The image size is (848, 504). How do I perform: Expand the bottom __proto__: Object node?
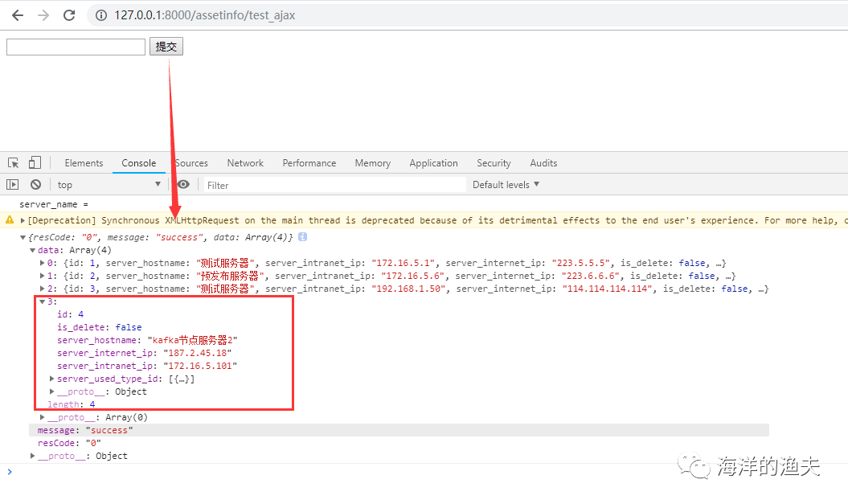pos(32,456)
